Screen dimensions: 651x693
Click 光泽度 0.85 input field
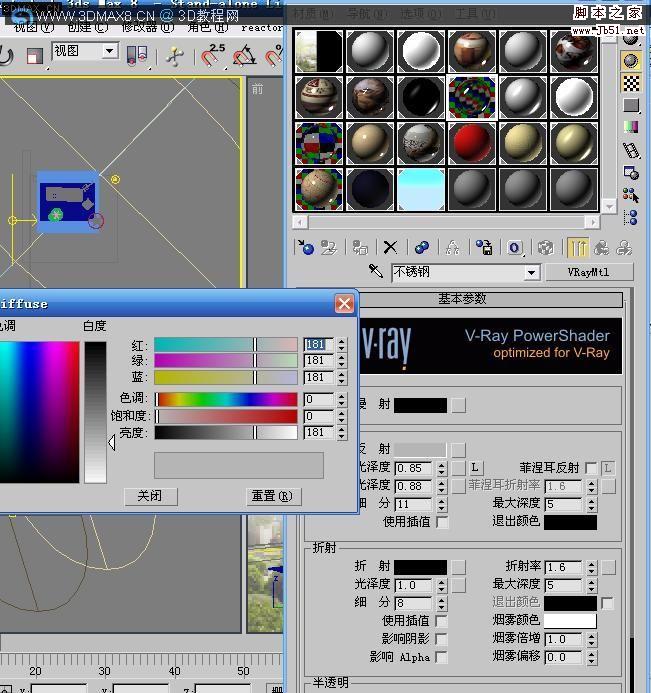[413, 468]
